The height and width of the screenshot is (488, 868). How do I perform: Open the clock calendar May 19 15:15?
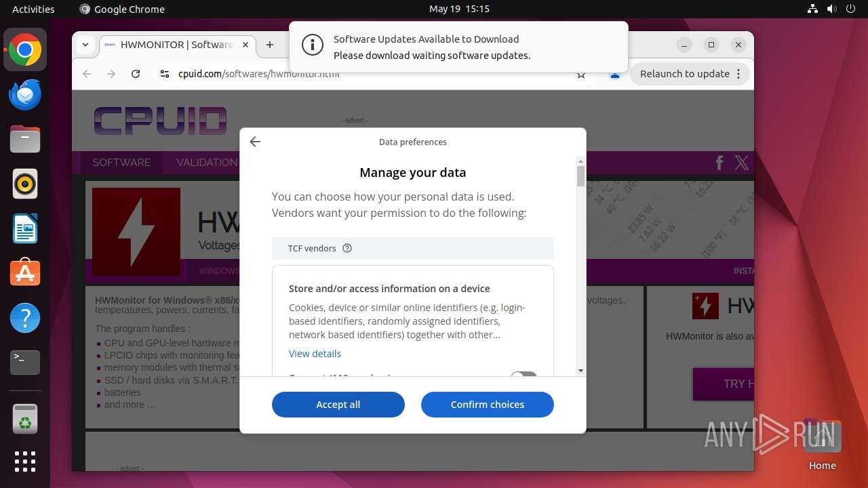click(459, 9)
